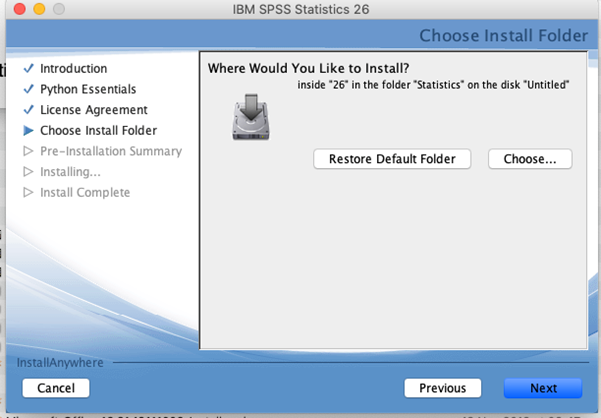Select the License Agreement step label
This screenshot has height=418, width=601.
pyautogui.click(x=94, y=110)
